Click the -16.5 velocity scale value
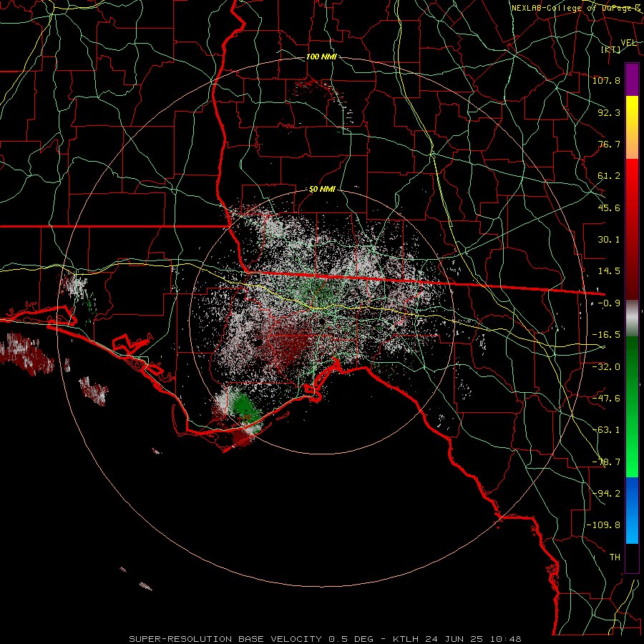The width and height of the screenshot is (644, 644). [606, 335]
